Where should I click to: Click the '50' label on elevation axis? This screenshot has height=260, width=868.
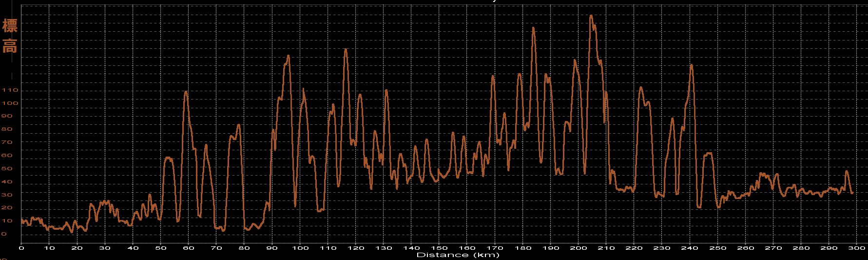7,169
